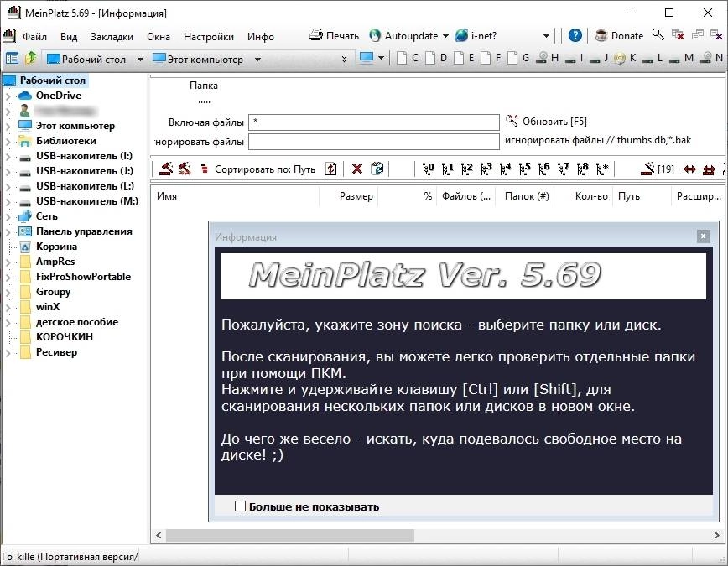Screen dimensions: 728x566
Task: Click the Включая файлы input field
Action: (x=374, y=122)
